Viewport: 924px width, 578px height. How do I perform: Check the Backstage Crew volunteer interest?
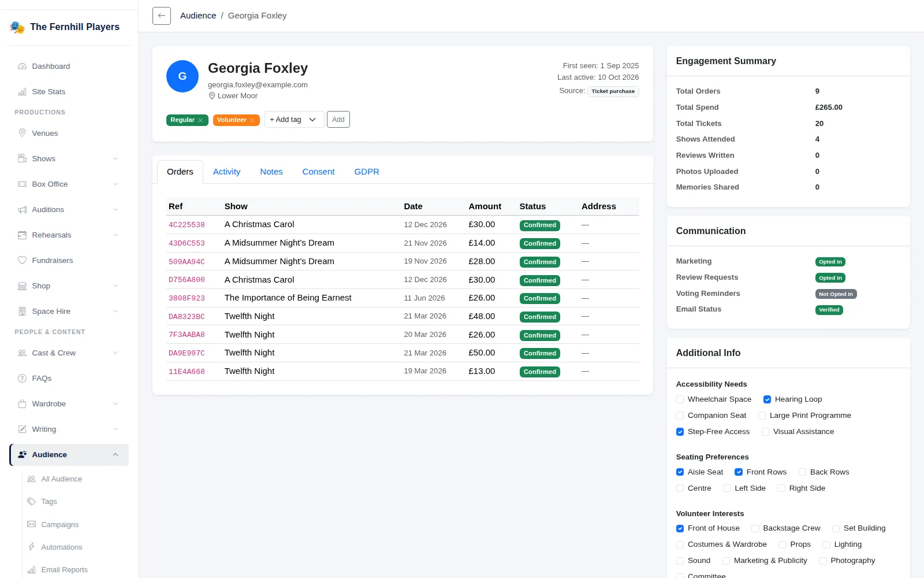pyautogui.click(x=755, y=528)
